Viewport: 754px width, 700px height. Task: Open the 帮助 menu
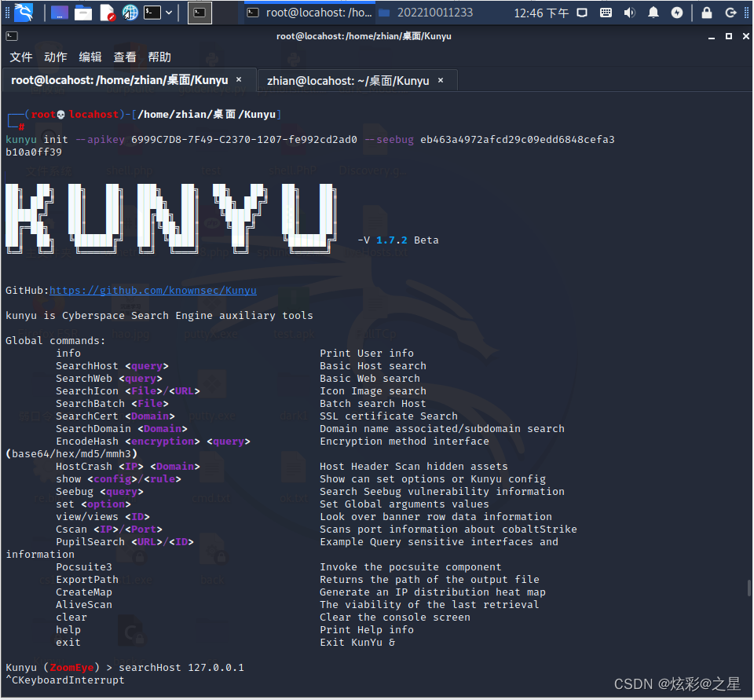[x=159, y=57]
